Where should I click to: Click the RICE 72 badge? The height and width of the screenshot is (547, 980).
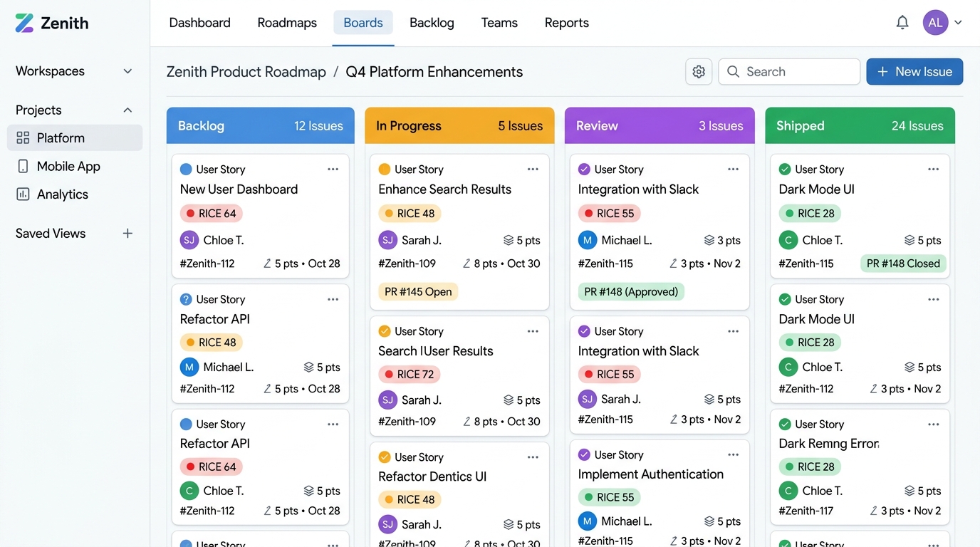click(410, 375)
